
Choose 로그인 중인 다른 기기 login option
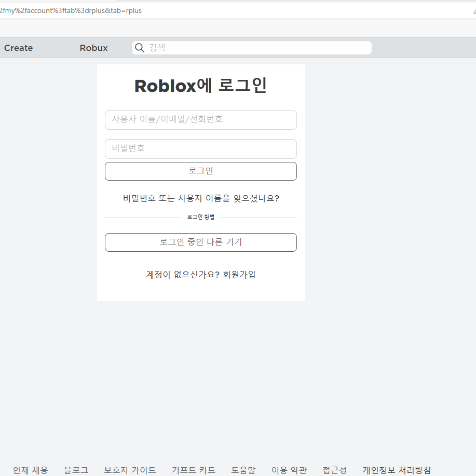pyautogui.click(x=201, y=242)
